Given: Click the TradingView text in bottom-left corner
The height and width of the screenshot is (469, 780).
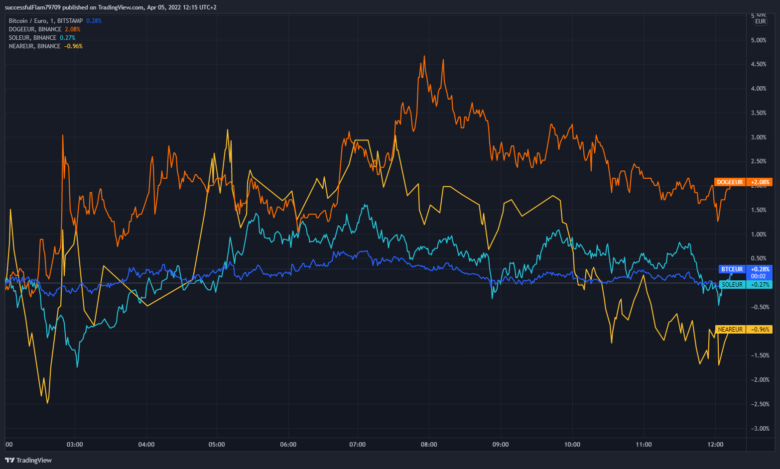Looking at the screenshot, I should [x=38, y=460].
